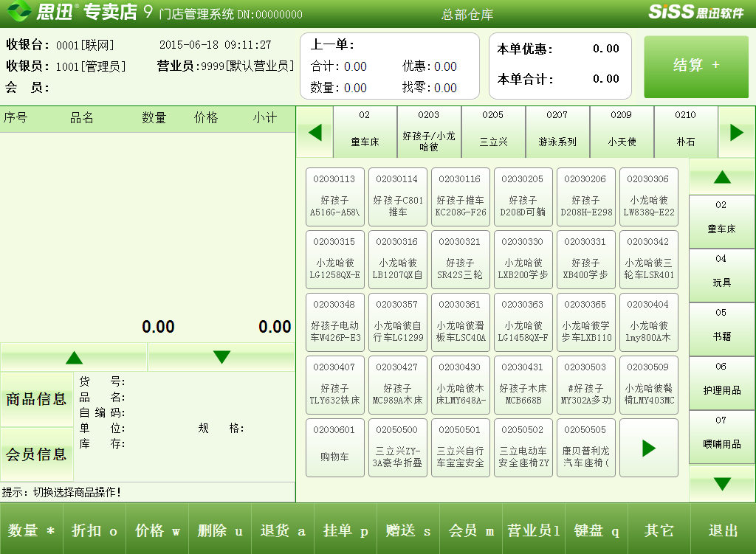Choose side category 05 书籍

click(722, 330)
